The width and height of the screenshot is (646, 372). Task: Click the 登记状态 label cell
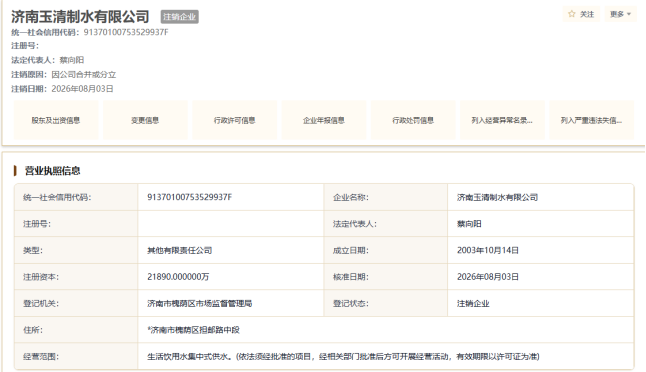click(386, 303)
